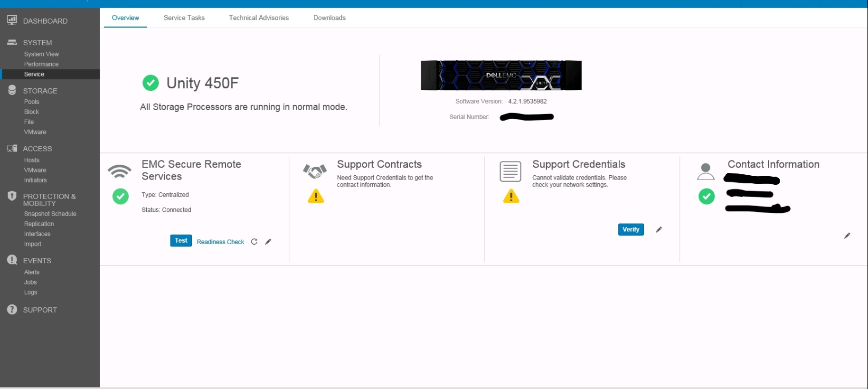Open Interfaces in sidebar
The image size is (868, 389).
[37, 234]
